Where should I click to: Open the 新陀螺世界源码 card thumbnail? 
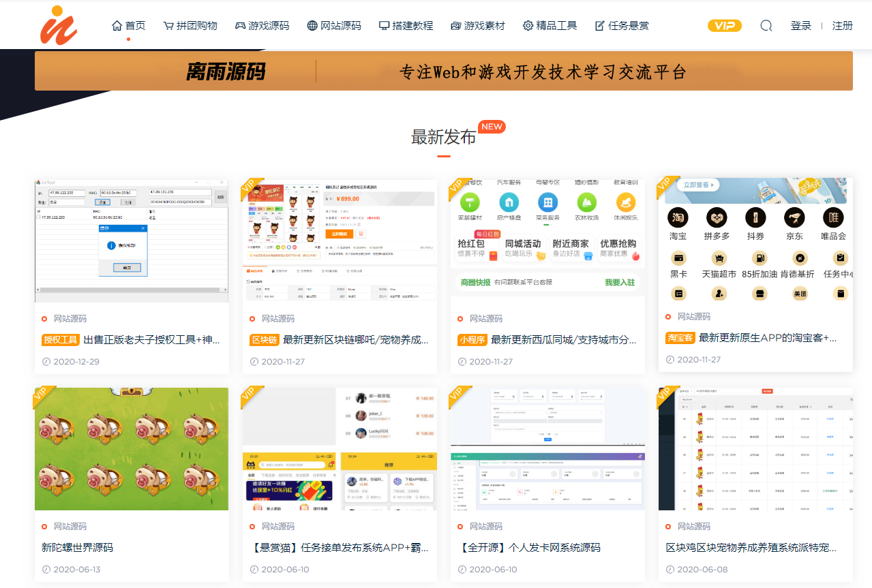[132, 448]
